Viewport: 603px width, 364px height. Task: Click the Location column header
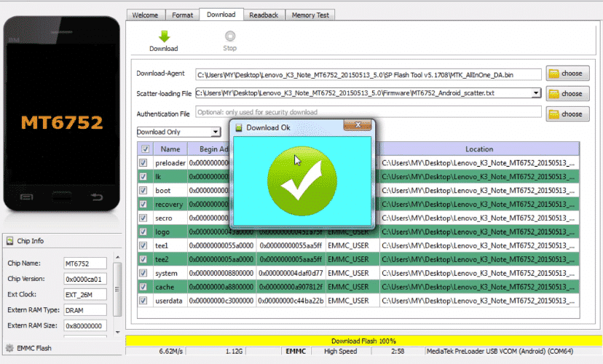[x=479, y=149]
